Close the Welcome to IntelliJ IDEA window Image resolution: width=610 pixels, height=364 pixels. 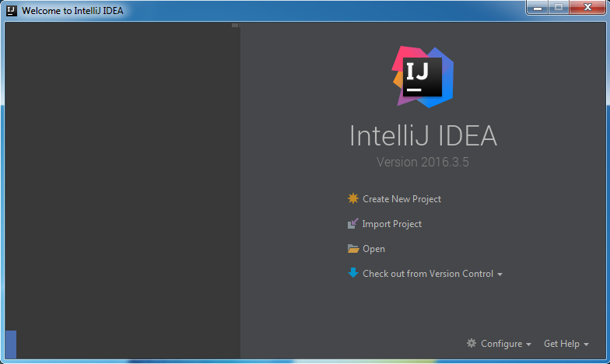click(587, 8)
